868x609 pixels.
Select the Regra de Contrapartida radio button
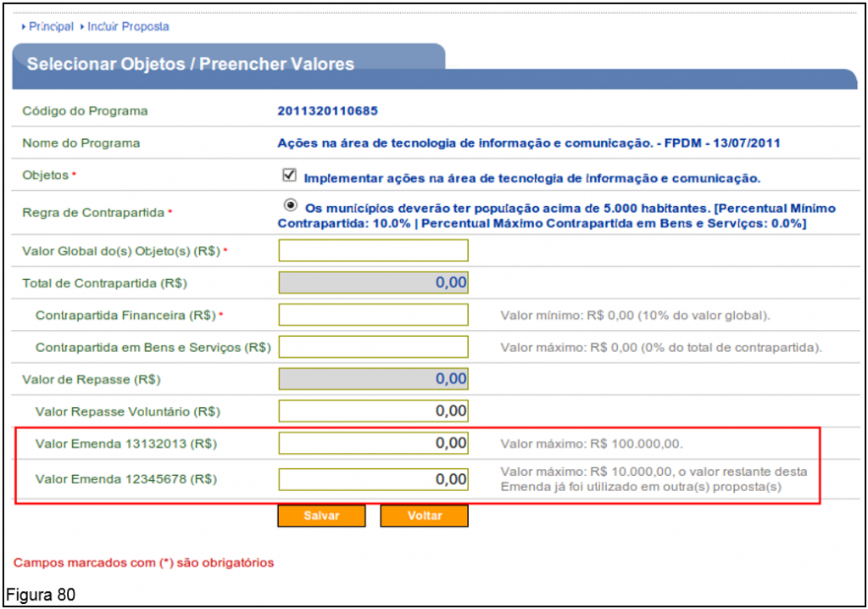pos(291,205)
